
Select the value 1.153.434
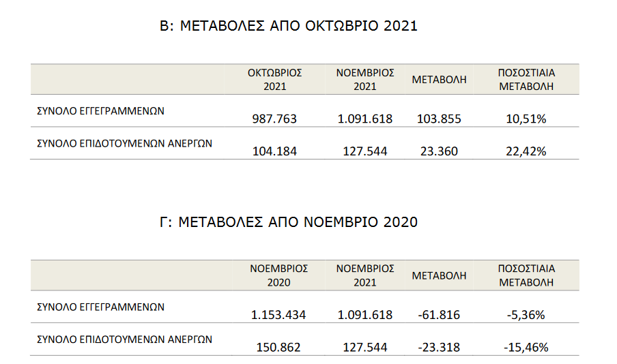(x=278, y=315)
